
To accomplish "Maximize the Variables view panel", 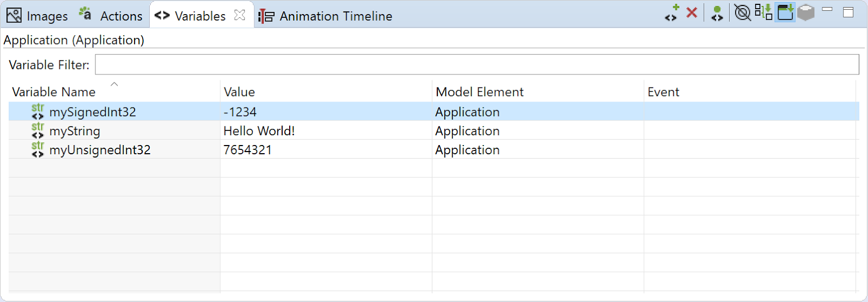I will tap(848, 12).
